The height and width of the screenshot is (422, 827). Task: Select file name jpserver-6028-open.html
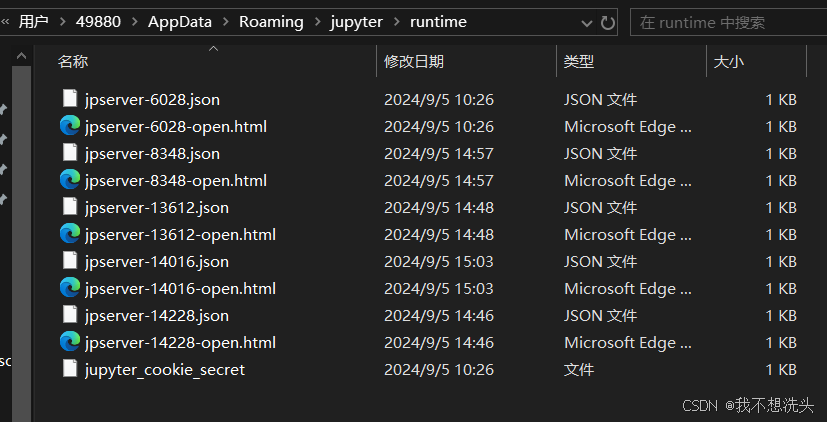pyautogui.click(x=176, y=126)
